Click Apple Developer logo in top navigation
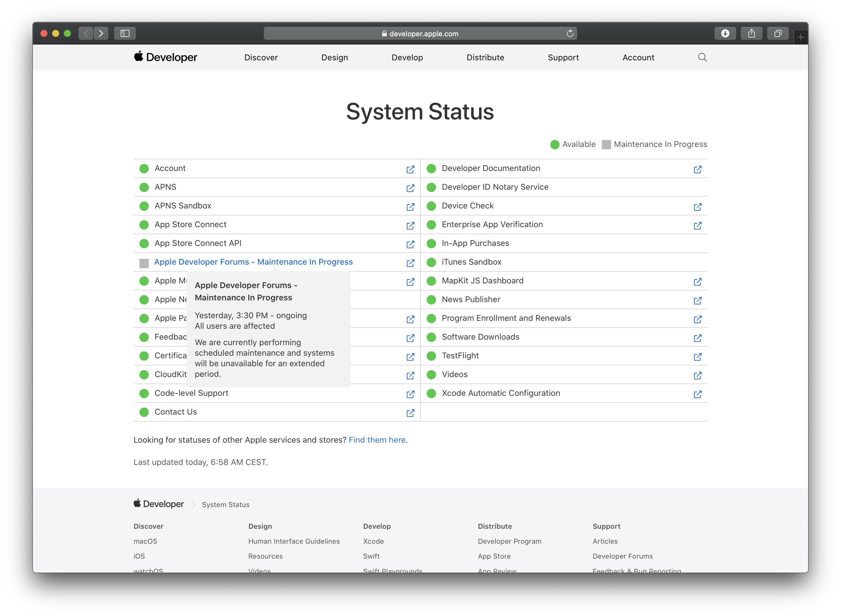Viewport: 841px width, 616px height. coord(165,57)
